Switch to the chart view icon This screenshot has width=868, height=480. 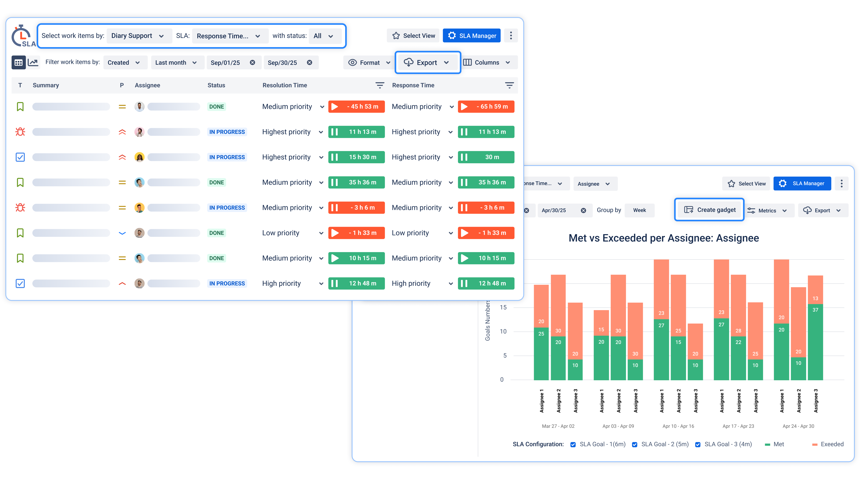pyautogui.click(x=33, y=63)
